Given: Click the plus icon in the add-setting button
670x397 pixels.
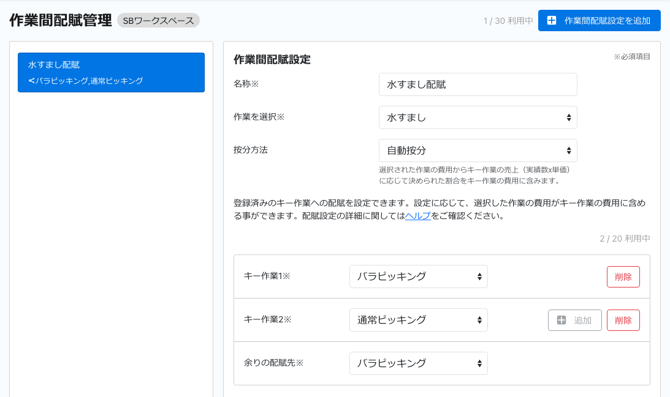Looking at the screenshot, I should pyautogui.click(x=552, y=21).
